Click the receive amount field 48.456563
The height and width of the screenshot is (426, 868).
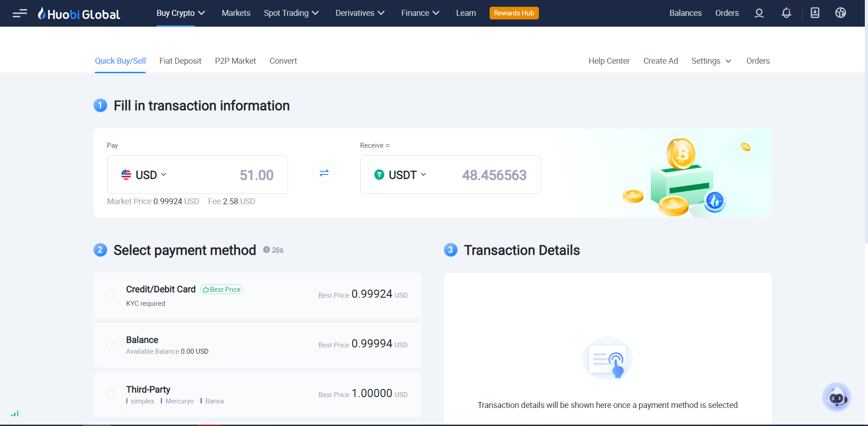tap(494, 175)
